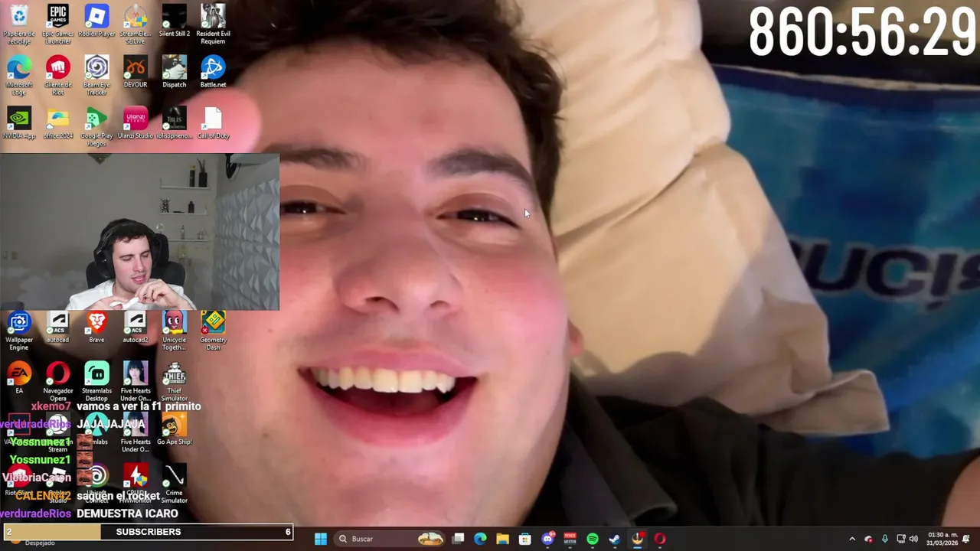This screenshot has height=551, width=980.
Task: Select the Cliente de Riot icon
Action: point(58,74)
